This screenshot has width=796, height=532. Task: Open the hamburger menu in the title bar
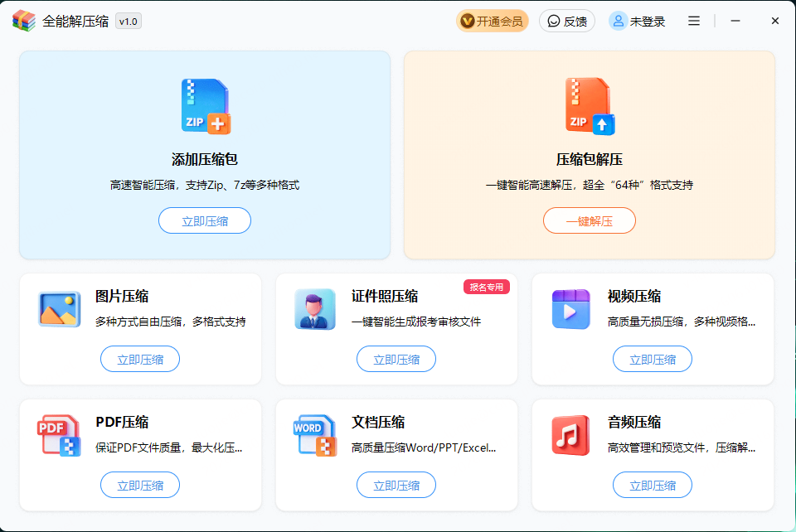click(x=694, y=21)
